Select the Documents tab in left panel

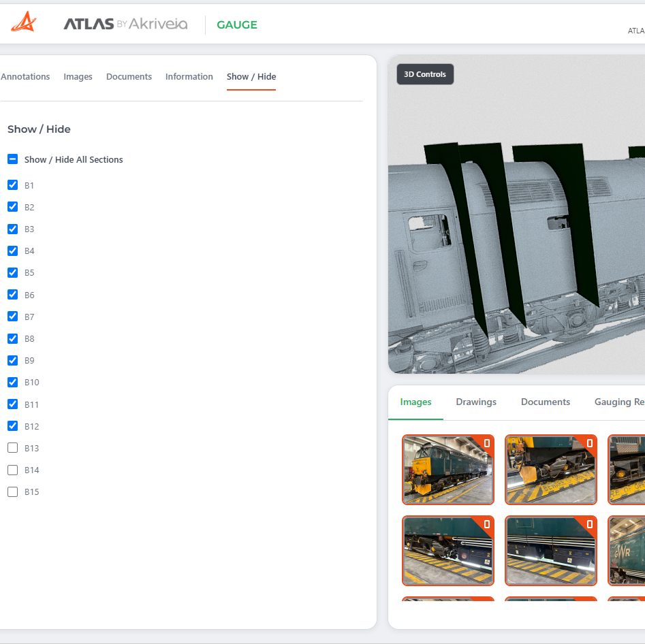pos(129,76)
